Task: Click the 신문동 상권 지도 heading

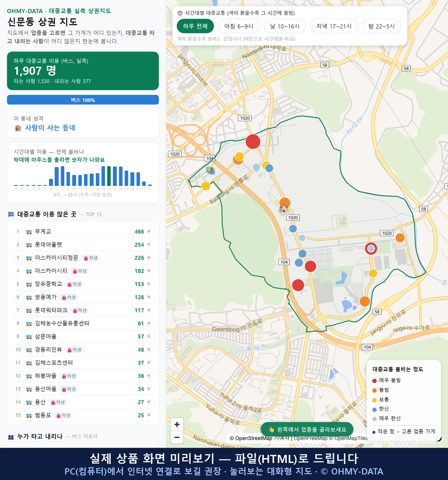Action: point(42,22)
